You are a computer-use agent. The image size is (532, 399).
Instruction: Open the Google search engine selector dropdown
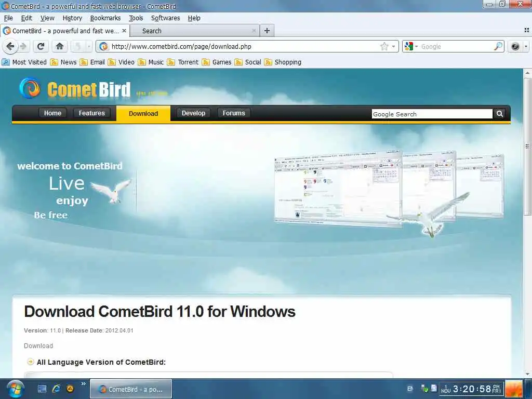pos(411,46)
